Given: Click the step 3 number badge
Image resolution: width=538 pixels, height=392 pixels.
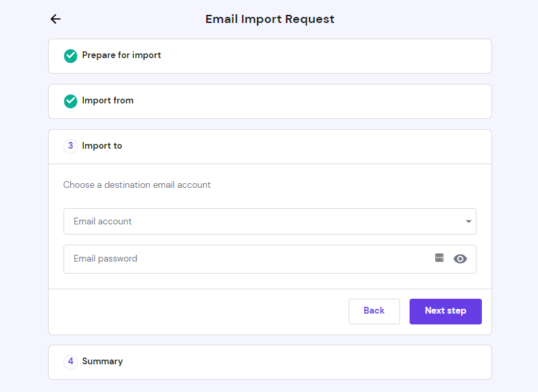Looking at the screenshot, I should [x=70, y=146].
